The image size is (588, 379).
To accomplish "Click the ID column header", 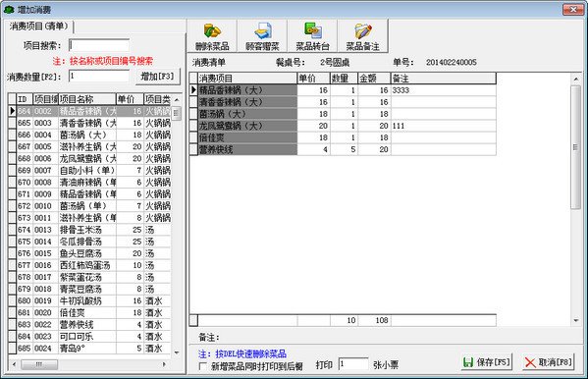I will [25, 99].
